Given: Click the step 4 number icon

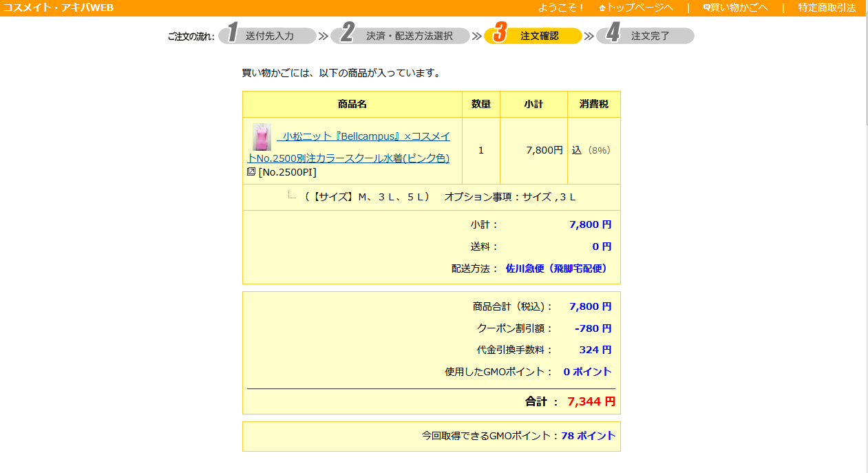Looking at the screenshot, I should click(613, 34).
